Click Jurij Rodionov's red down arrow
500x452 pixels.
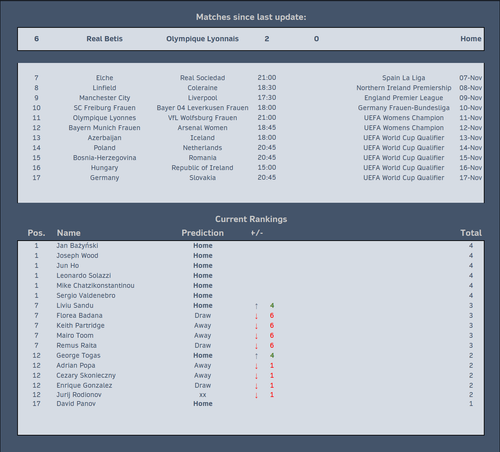(x=256, y=395)
